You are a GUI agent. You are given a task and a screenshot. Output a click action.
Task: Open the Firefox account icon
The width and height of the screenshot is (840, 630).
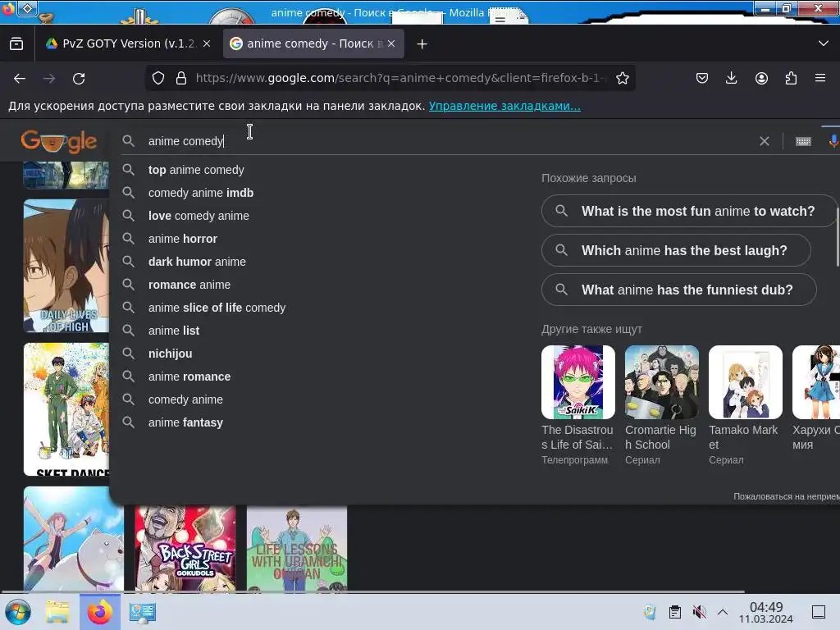761,78
